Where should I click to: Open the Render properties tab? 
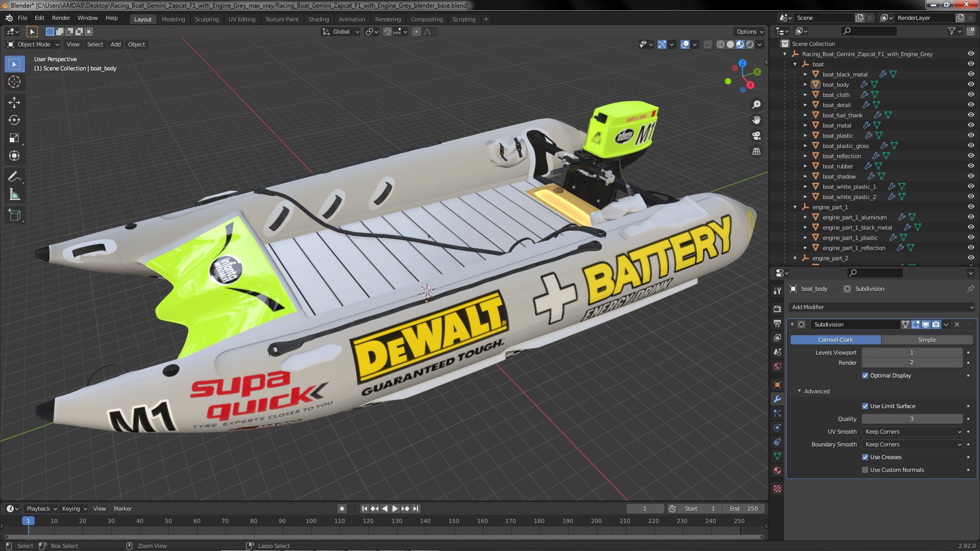(x=777, y=309)
